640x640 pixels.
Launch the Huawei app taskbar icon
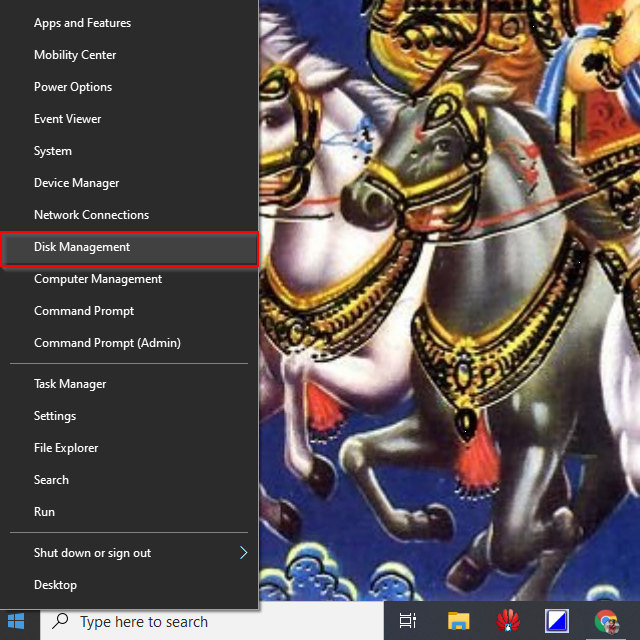(508, 622)
